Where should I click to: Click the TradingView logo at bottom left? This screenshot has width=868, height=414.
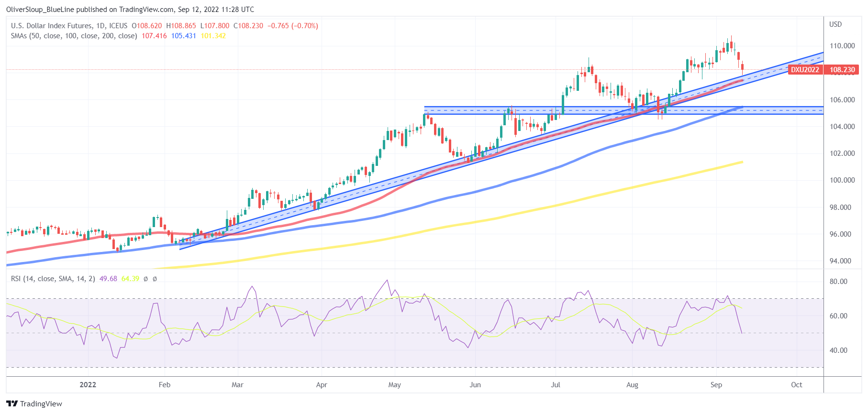click(34, 404)
